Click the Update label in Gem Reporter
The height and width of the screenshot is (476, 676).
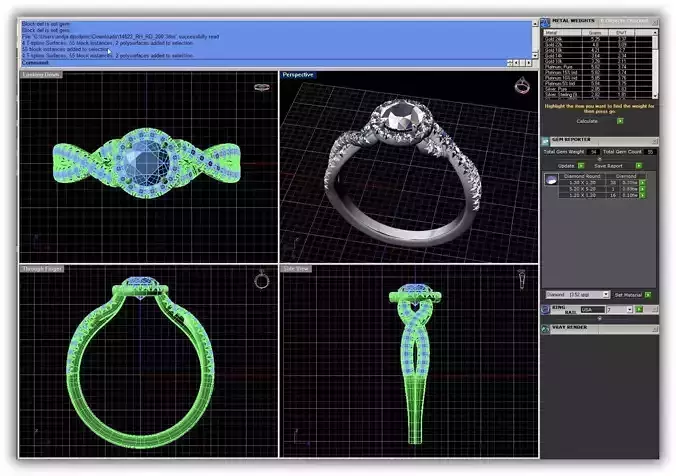[x=566, y=166]
